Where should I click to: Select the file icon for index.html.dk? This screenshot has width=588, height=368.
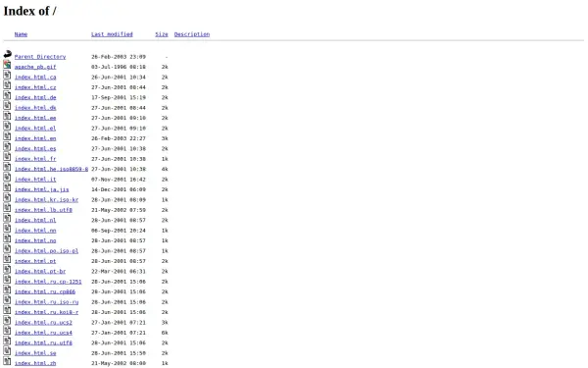pyautogui.click(x=7, y=105)
